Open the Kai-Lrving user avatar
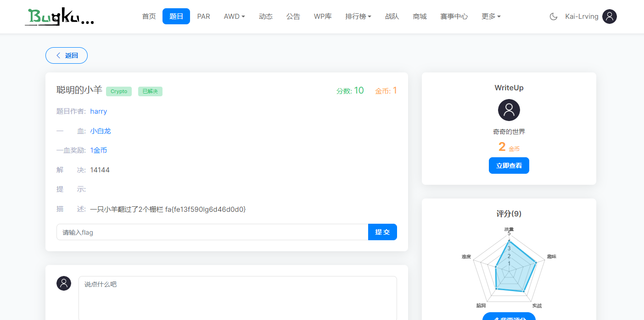The image size is (644, 320). 610,17
